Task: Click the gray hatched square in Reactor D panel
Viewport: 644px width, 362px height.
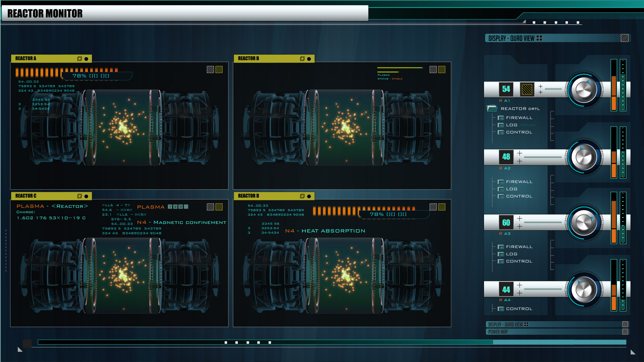Action: click(x=433, y=207)
